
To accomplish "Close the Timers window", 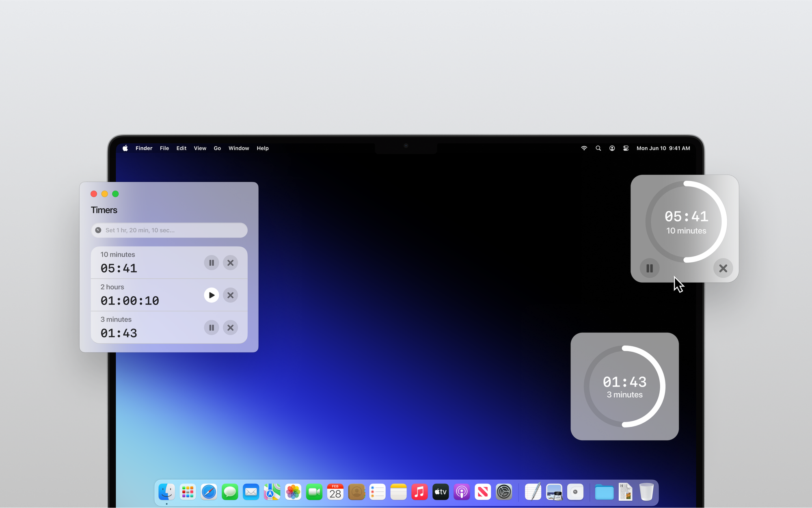I will click(94, 194).
